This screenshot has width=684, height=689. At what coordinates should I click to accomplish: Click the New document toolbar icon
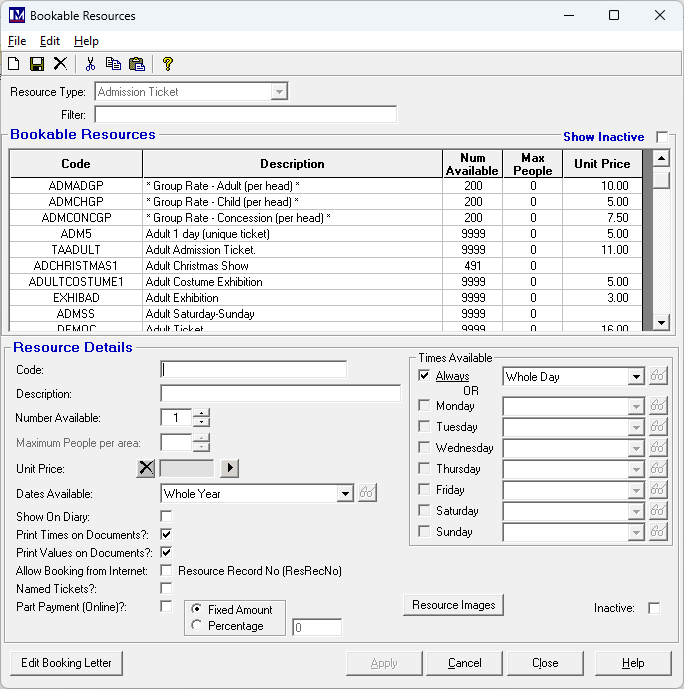14,64
